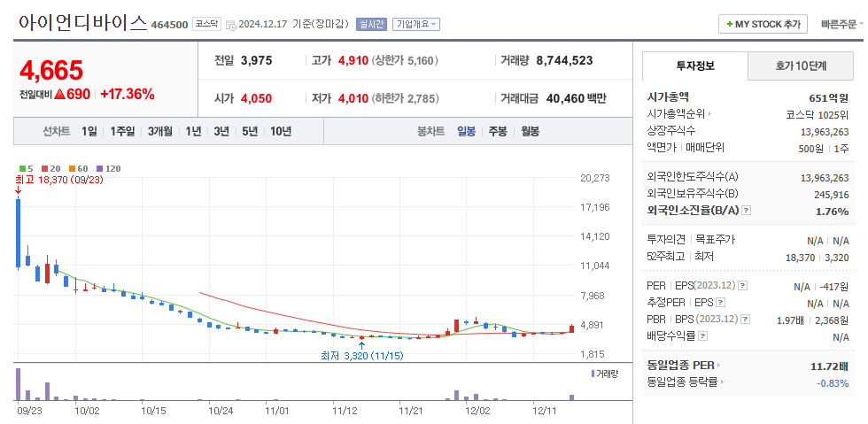Click the current price 4,665

click(51, 70)
